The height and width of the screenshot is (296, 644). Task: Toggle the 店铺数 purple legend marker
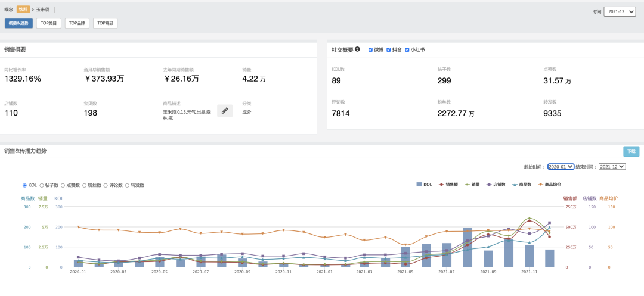coord(489,185)
